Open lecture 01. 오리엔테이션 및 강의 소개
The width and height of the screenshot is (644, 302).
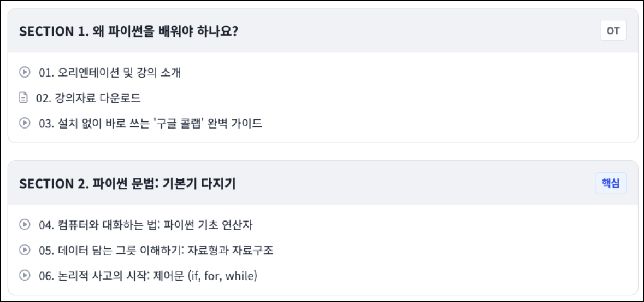tap(110, 72)
